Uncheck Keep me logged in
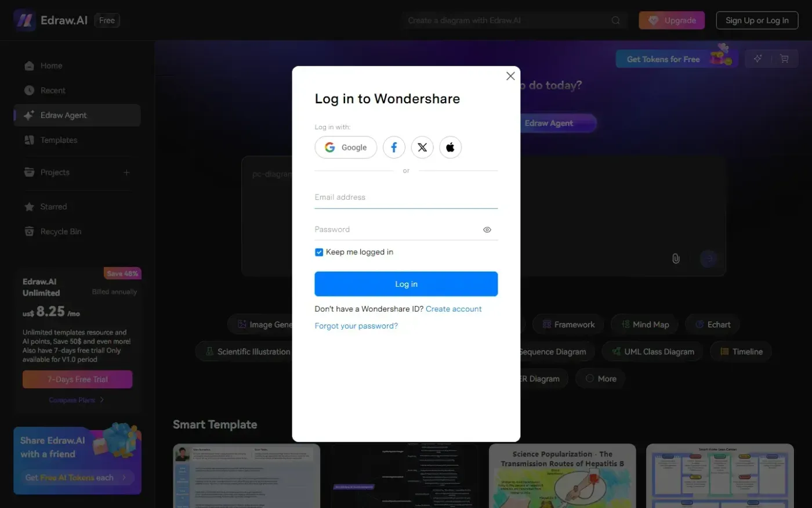The width and height of the screenshot is (812, 508). tap(319, 252)
